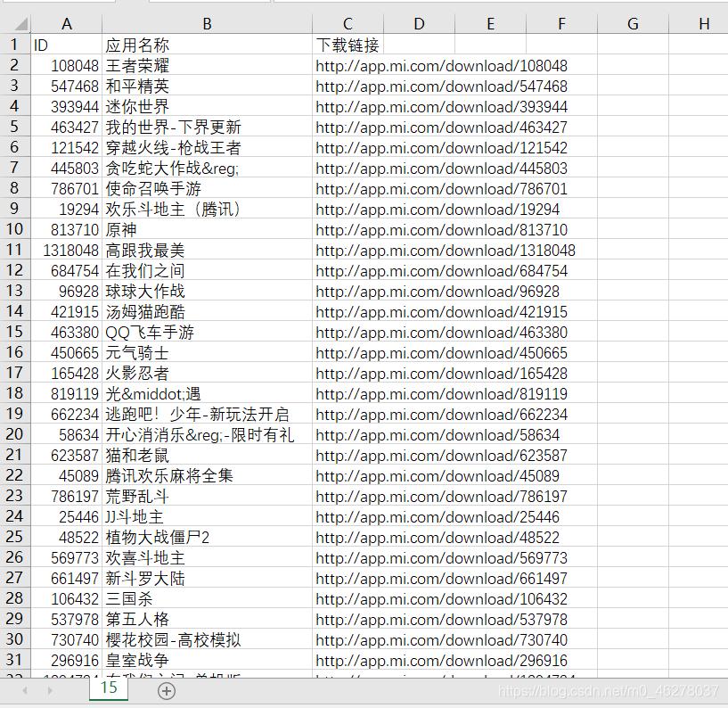Switch to sheet tab 15

point(109,687)
